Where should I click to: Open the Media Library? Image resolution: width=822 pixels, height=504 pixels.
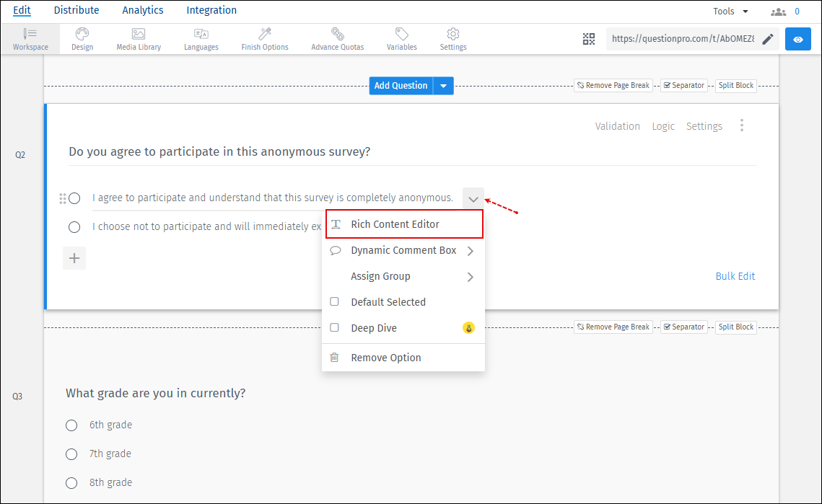point(138,39)
